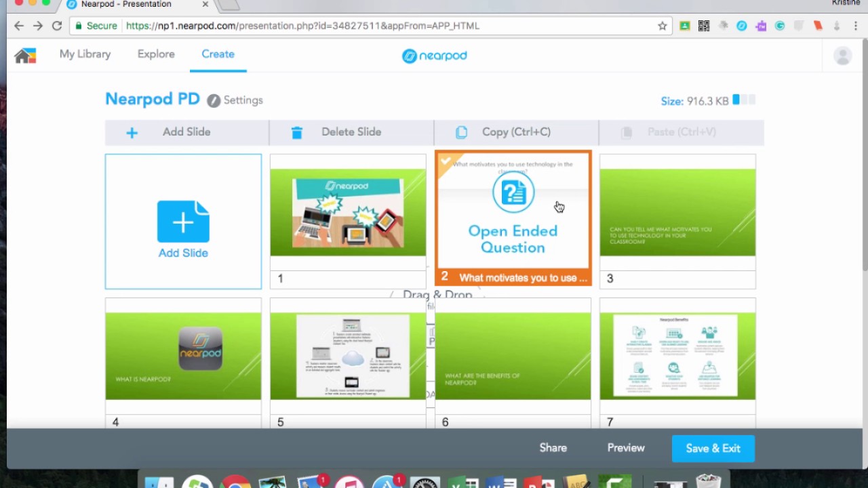Click the Preview button
The height and width of the screenshot is (488, 868).
(626, 448)
